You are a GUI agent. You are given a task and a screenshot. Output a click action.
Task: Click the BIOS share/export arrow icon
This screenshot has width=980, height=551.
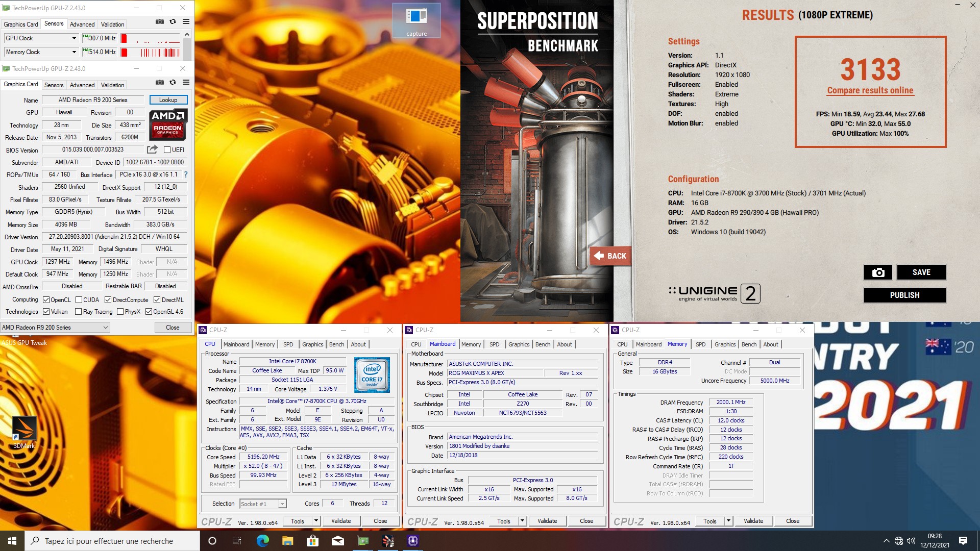(152, 149)
